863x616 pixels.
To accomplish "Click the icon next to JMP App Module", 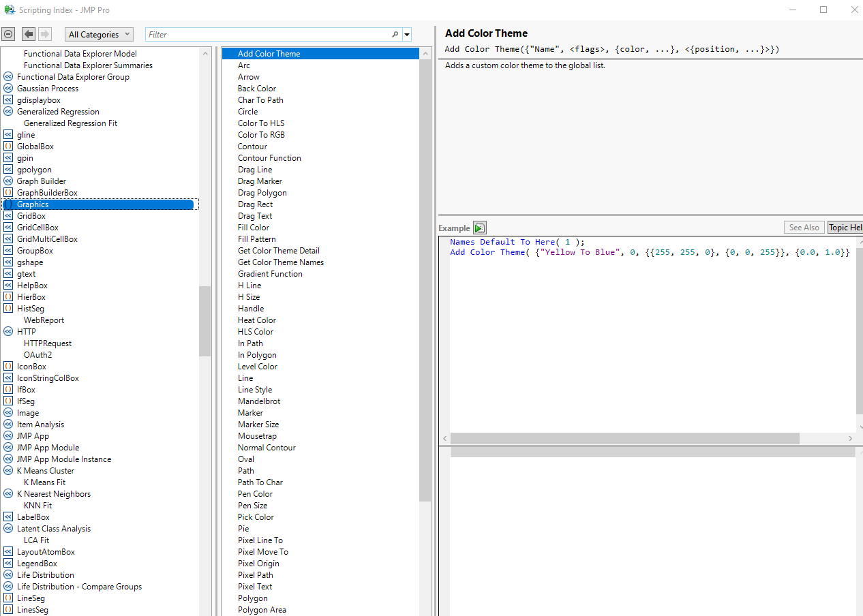I will coord(7,447).
